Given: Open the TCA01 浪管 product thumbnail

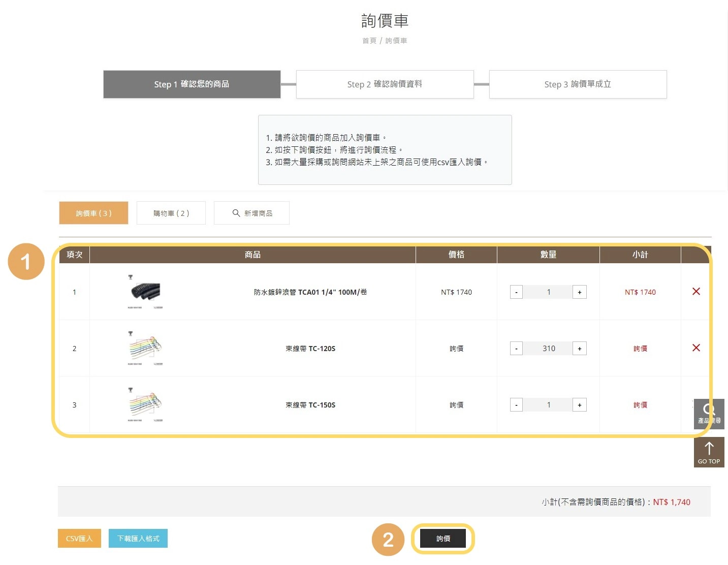Looking at the screenshot, I should (x=145, y=292).
